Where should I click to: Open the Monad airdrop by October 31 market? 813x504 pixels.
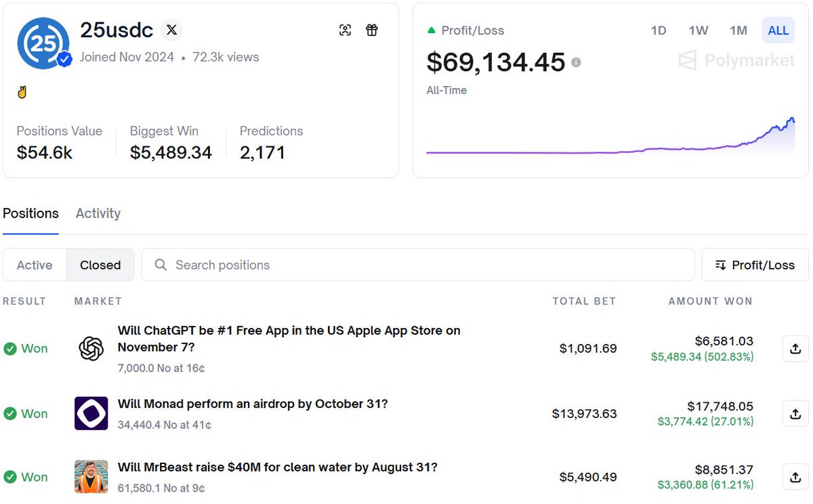coord(253,404)
